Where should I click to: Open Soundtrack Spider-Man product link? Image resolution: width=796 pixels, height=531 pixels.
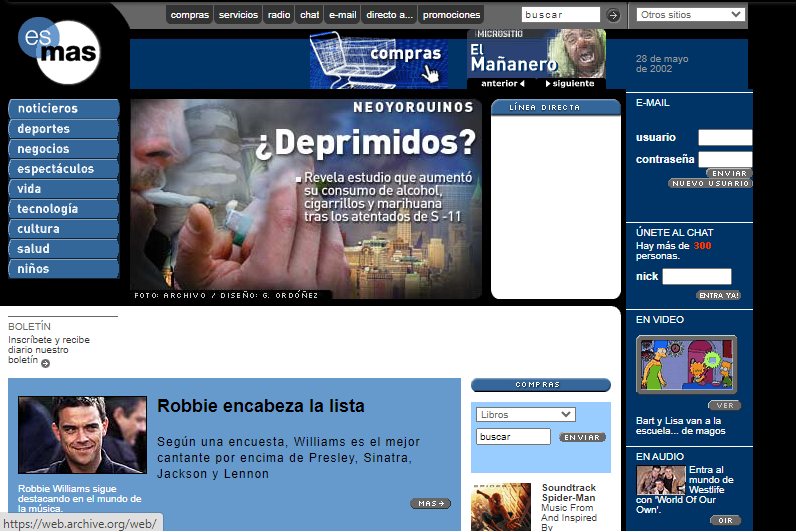click(569, 493)
